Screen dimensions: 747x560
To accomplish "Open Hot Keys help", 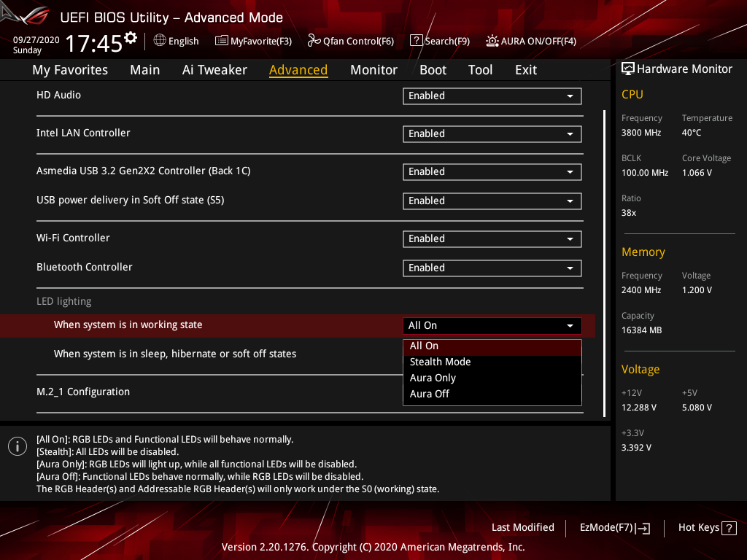I will (x=707, y=528).
